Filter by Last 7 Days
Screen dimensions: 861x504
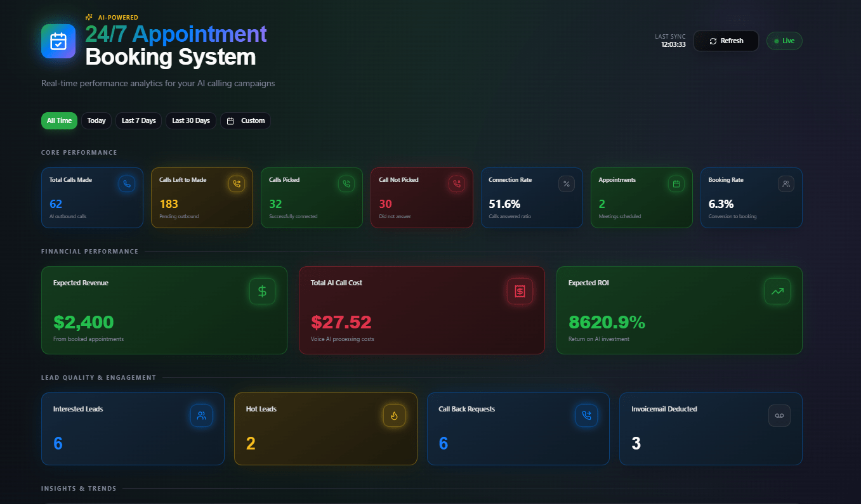click(x=138, y=120)
